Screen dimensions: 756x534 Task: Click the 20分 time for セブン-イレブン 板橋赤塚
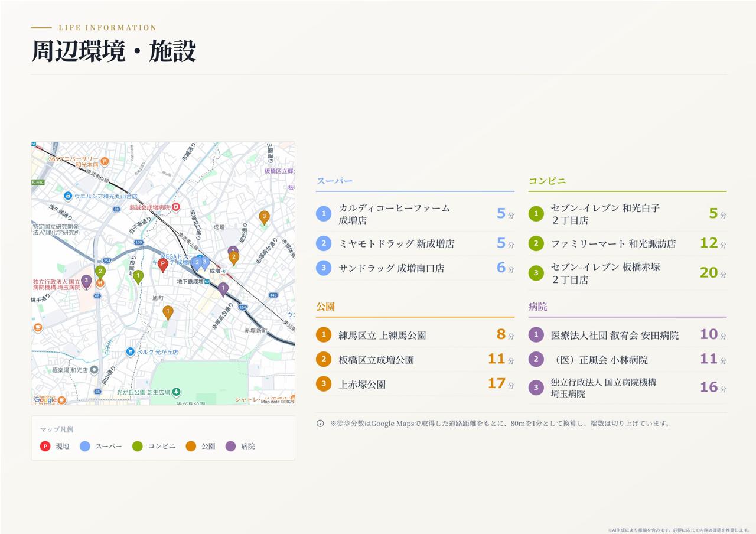click(x=713, y=273)
